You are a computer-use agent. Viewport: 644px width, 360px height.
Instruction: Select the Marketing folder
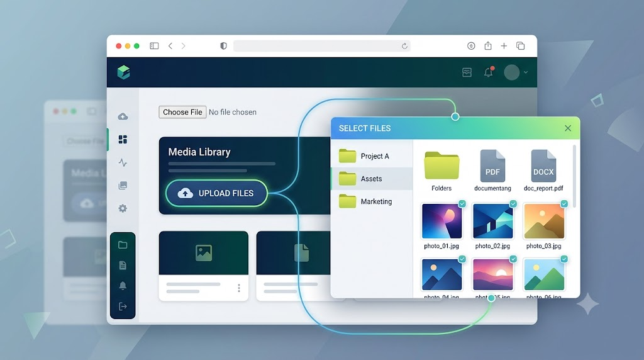point(372,201)
